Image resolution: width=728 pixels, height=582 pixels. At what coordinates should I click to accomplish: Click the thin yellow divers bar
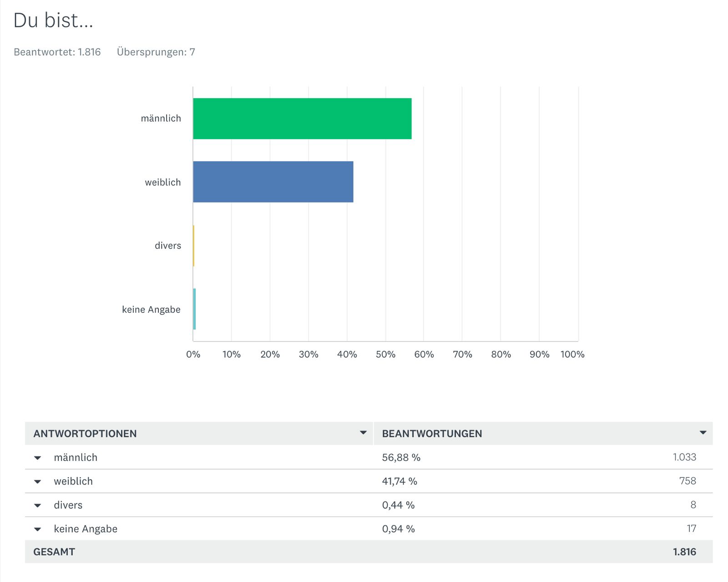pyautogui.click(x=193, y=246)
